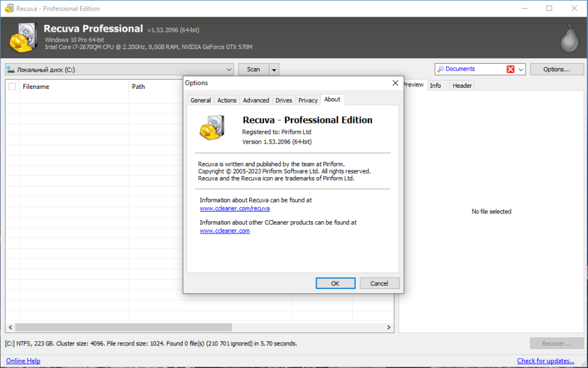Sort by the Filename column header

(x=74, y=86)
